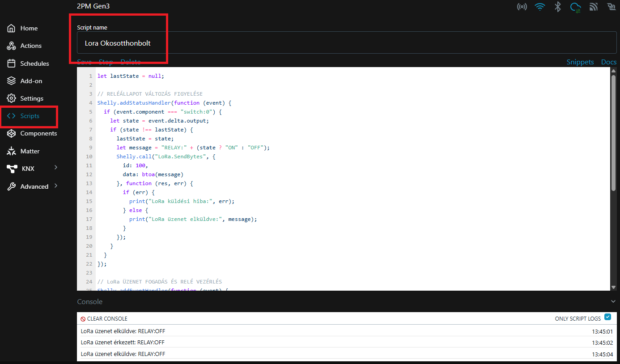620x364 pixels.
Task: Expand the Advanced submenu chevron
Action: (56, 185)
